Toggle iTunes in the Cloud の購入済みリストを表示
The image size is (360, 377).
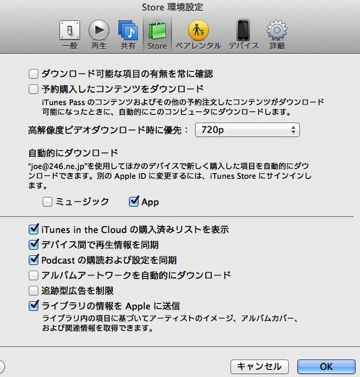(x=34, y=229)
